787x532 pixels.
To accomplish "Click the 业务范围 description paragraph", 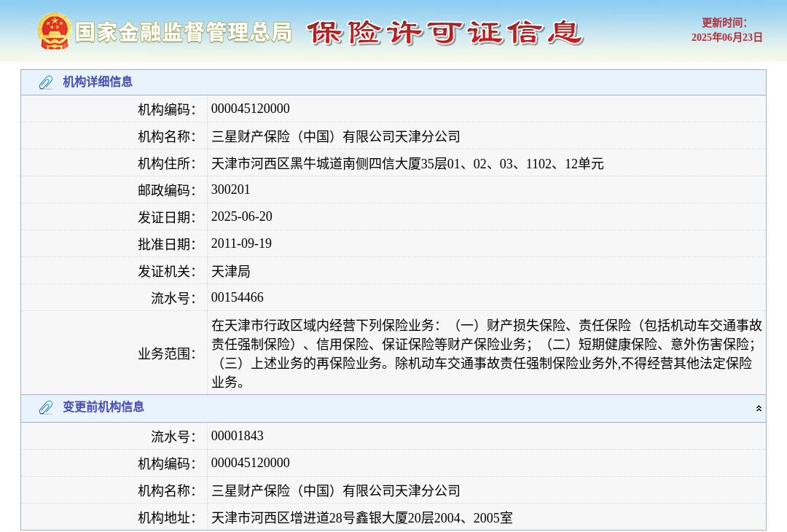I will tap(486, 353).
